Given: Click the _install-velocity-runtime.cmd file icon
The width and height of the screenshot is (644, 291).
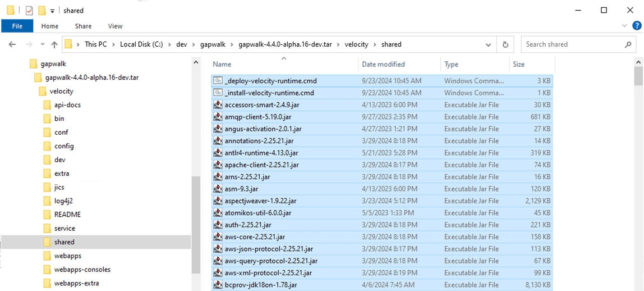Looking at the screenshot, I should (218, 93).
